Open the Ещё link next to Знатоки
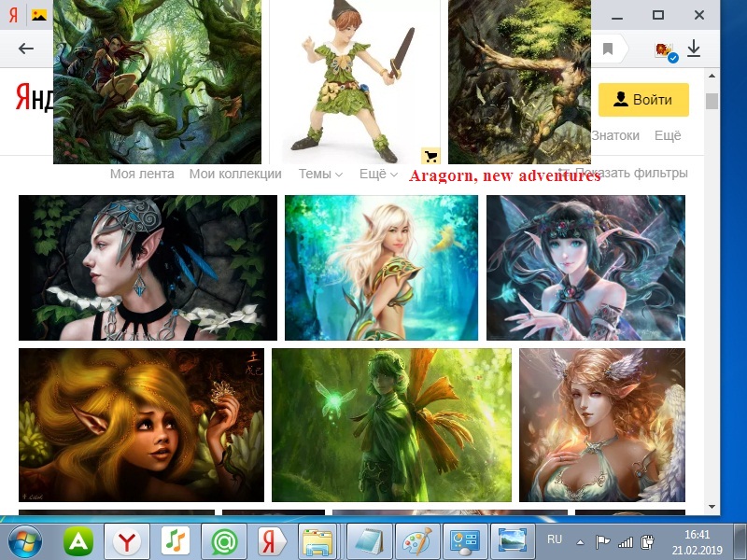This screenshot has width=747, height=560. point(668,135)
